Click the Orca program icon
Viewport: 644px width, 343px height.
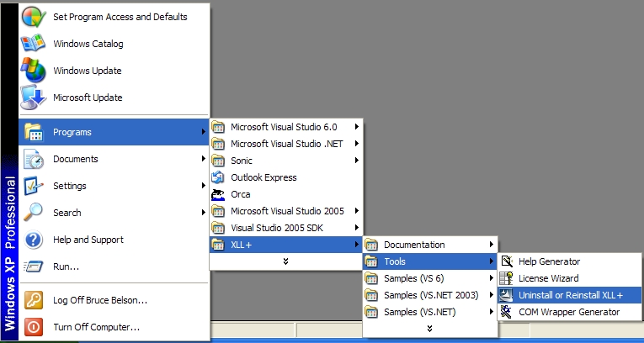(218, 194)
